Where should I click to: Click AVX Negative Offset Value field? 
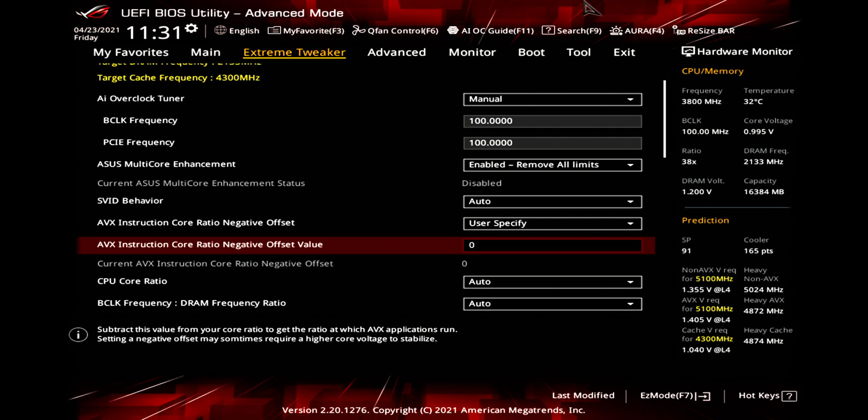552,245
